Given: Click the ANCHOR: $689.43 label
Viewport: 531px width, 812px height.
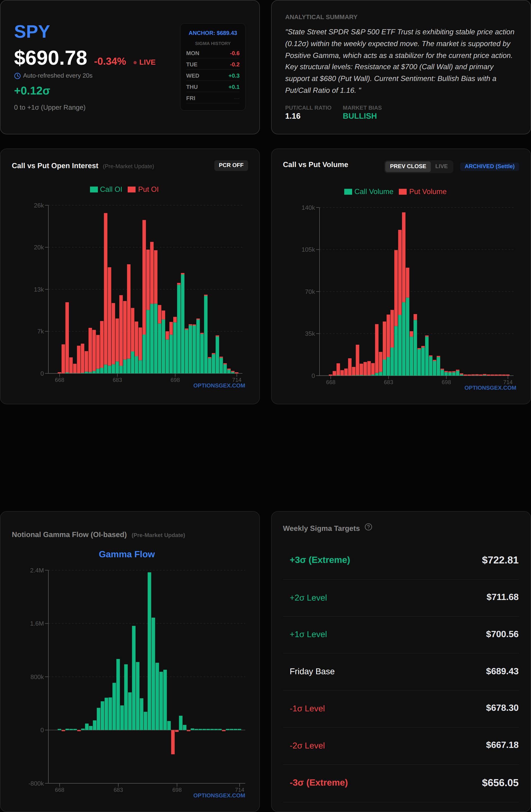Looking at the screenshot, I should 213,33.
